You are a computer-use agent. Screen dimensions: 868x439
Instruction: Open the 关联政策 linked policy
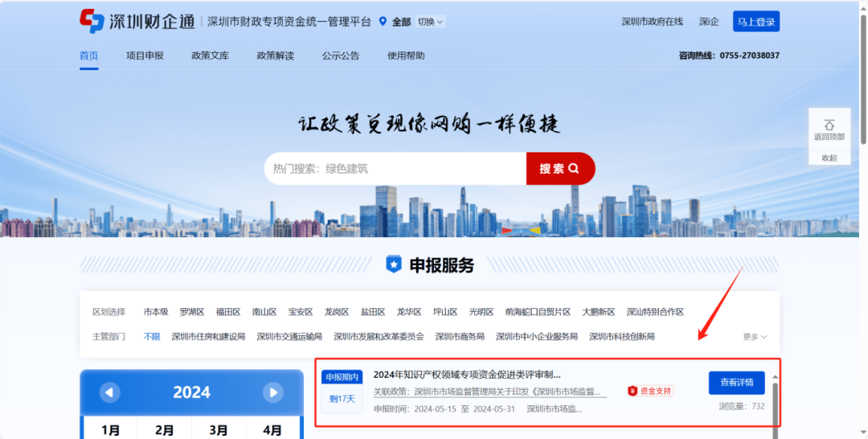490,392
